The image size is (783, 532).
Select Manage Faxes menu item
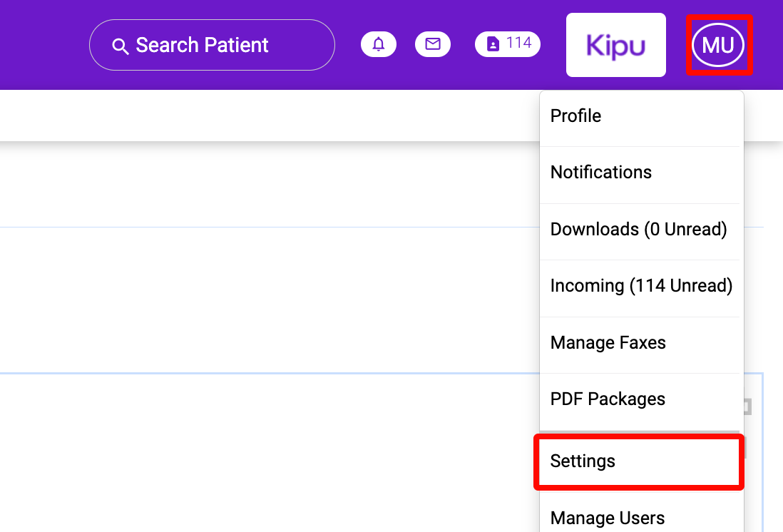[x=608, y=343]
